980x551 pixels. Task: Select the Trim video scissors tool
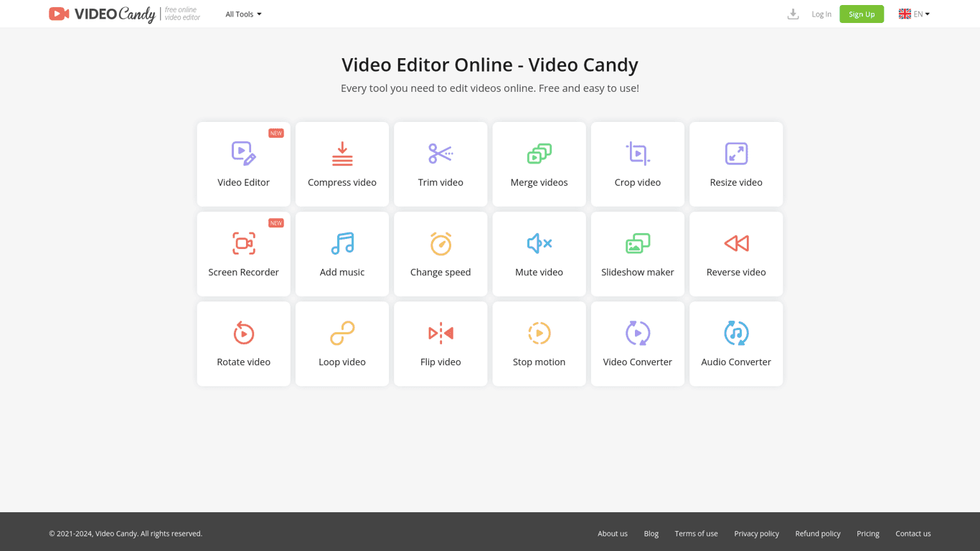440,164
